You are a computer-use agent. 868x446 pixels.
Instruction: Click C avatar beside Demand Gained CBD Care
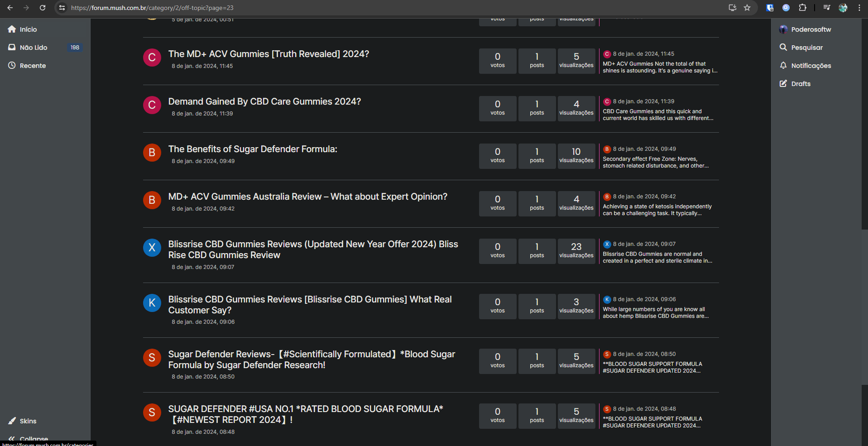coord(152,105)
